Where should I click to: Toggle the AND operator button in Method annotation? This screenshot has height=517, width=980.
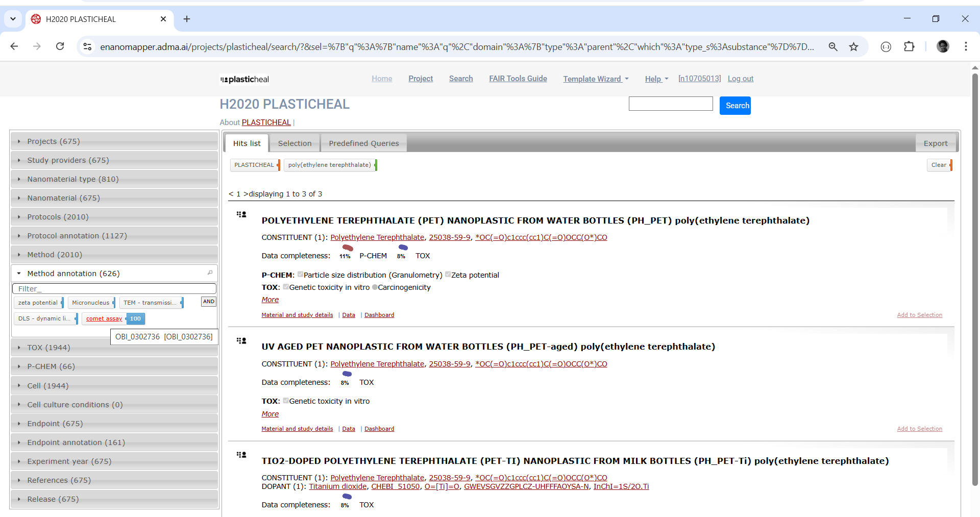tap(208, 302)
